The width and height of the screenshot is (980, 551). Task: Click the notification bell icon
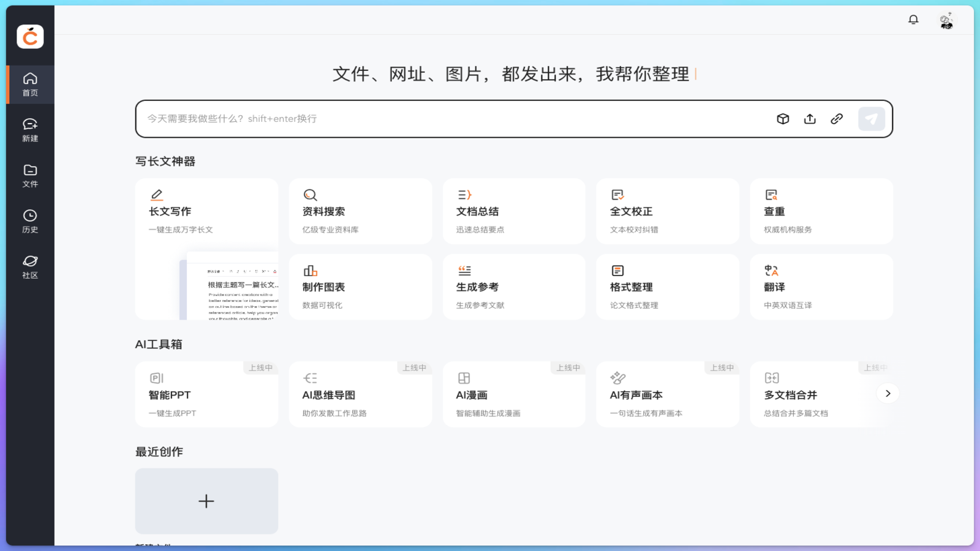click(913, 19)
